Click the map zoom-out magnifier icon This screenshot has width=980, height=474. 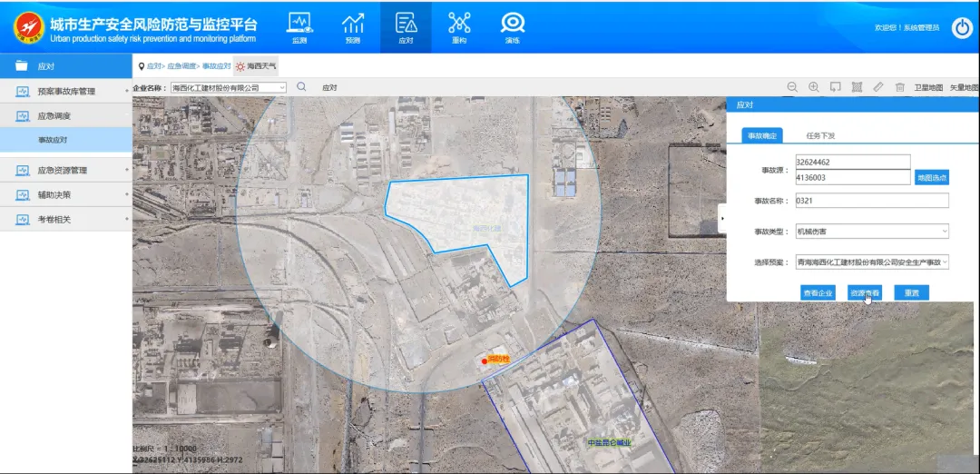coord(792,87)
